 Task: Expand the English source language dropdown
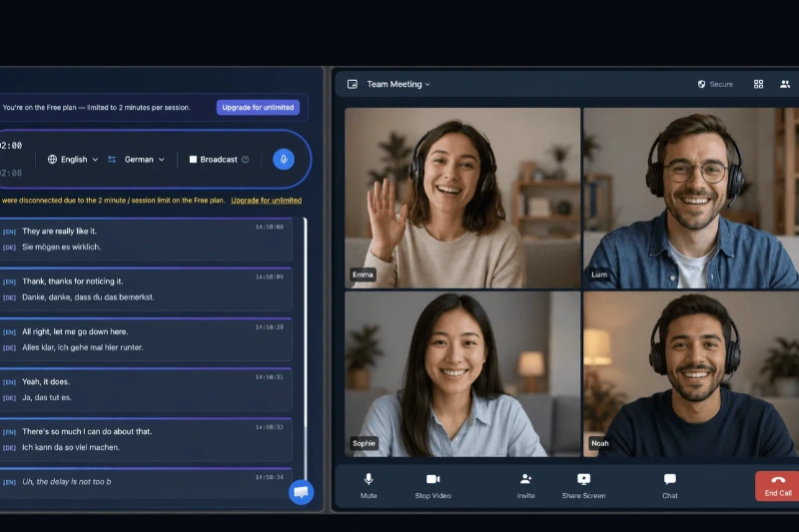click(x=72, y=160)
